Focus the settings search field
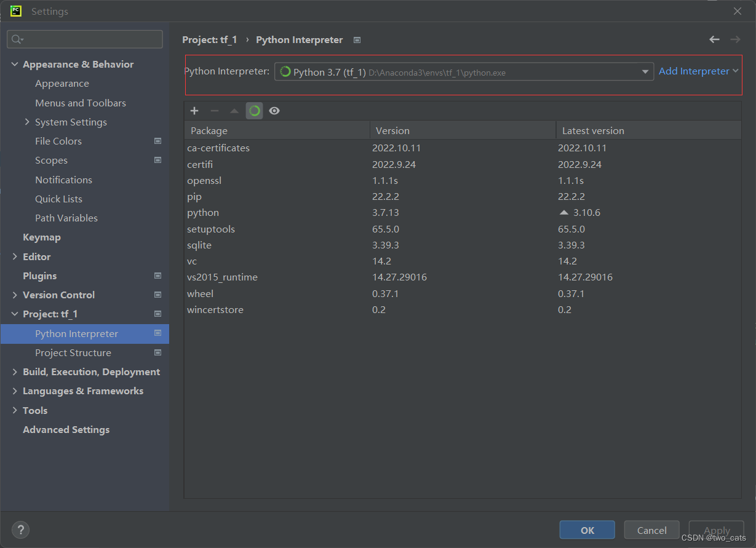Viewport: 756px width, 548px height. tap(85, 39)
